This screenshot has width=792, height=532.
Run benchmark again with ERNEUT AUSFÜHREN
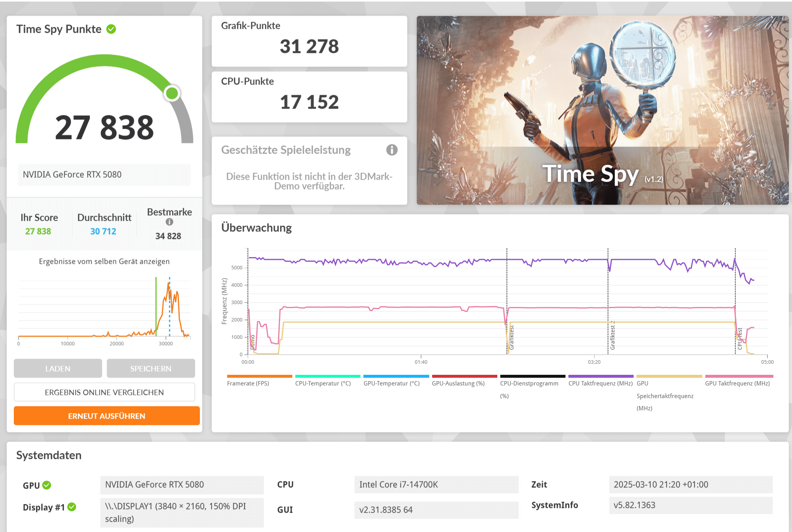[x=107, y=416]
